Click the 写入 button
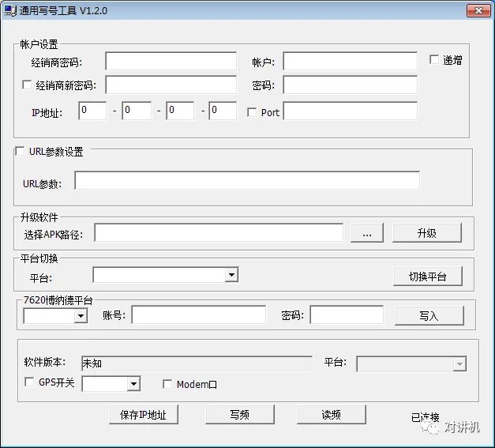 pyautogui.click(x=429, y=315)
